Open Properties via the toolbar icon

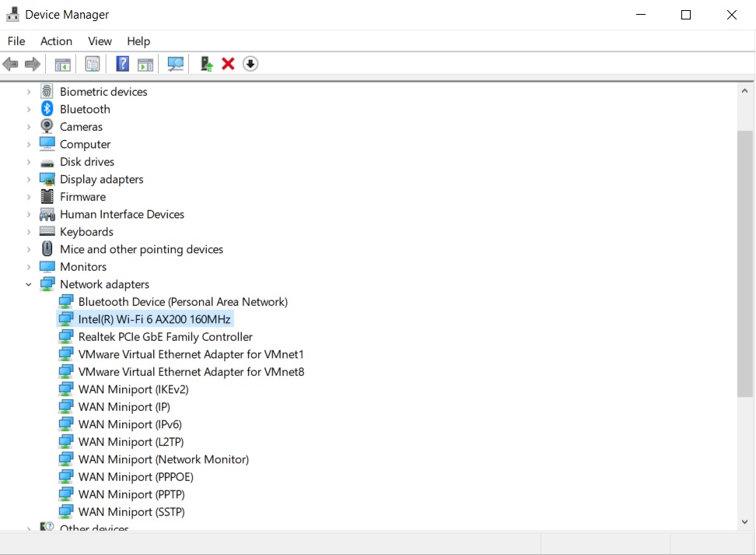coord(93,64)
